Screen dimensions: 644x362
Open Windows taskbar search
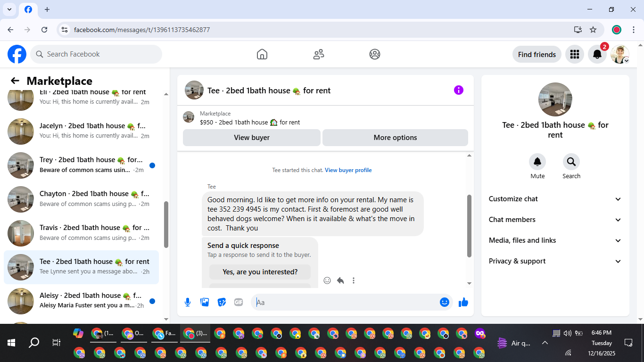(x=34, y=343)
